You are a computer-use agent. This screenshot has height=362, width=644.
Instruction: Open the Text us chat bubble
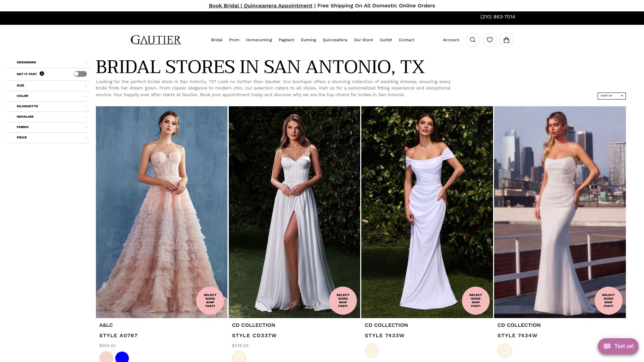click(618, 346)
